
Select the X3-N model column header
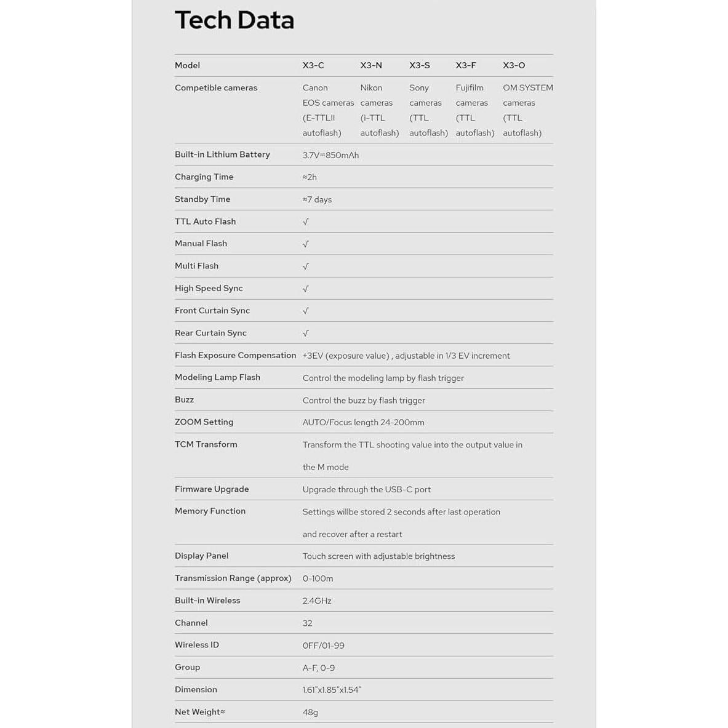pyautogui.click(x=371, y=65)
